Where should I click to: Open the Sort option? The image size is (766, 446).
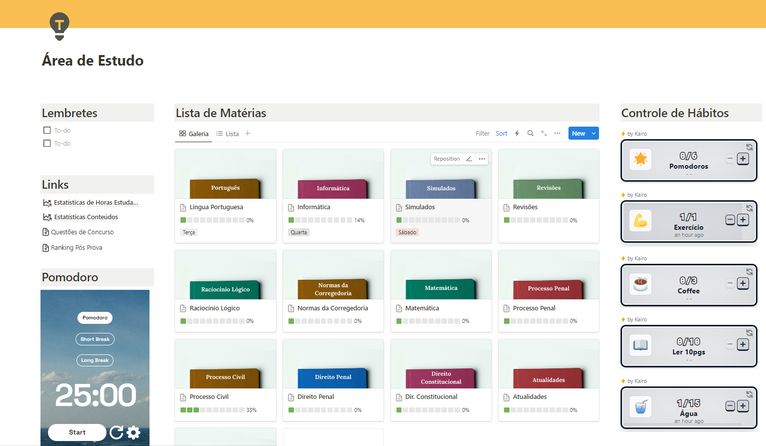[501, 133]
